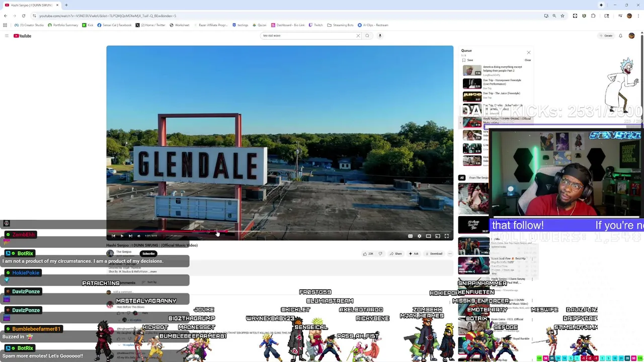Open the more actions ellipsis menu
Image resolution: width=644 pixels, height=362 pixels.
(450, 253)
